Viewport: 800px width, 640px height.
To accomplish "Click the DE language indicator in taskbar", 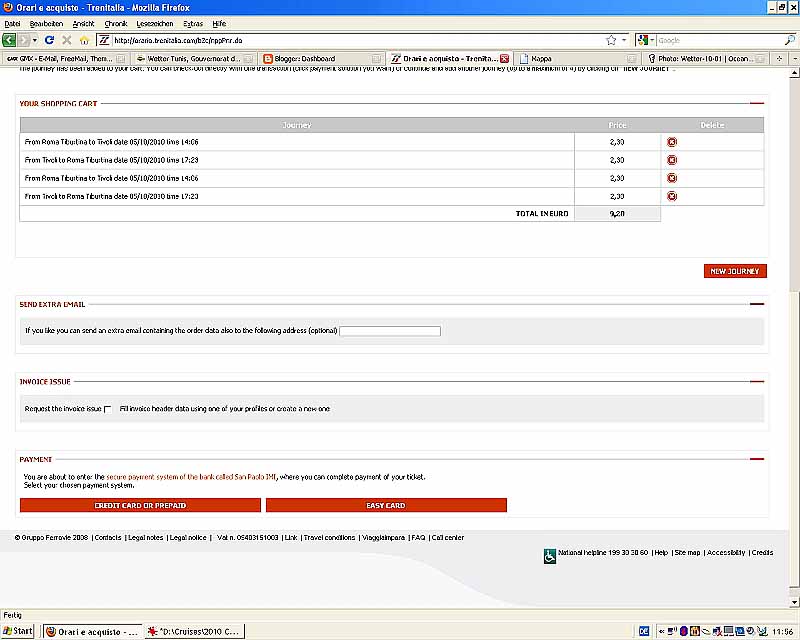I will click(644, 632).
